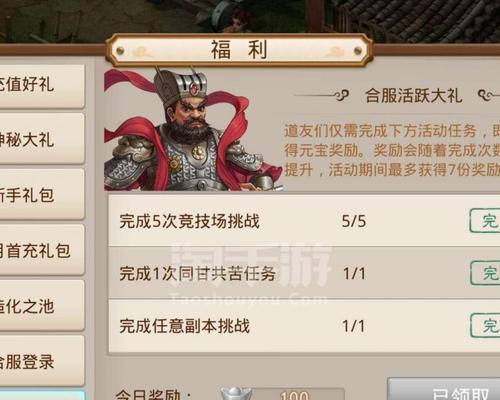Select the 神秘大礼 sidebar tab

40,139
